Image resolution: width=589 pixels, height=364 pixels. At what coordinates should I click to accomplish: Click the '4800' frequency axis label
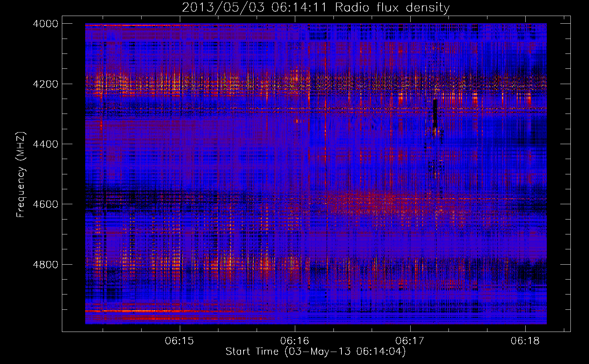coord(46,264)
